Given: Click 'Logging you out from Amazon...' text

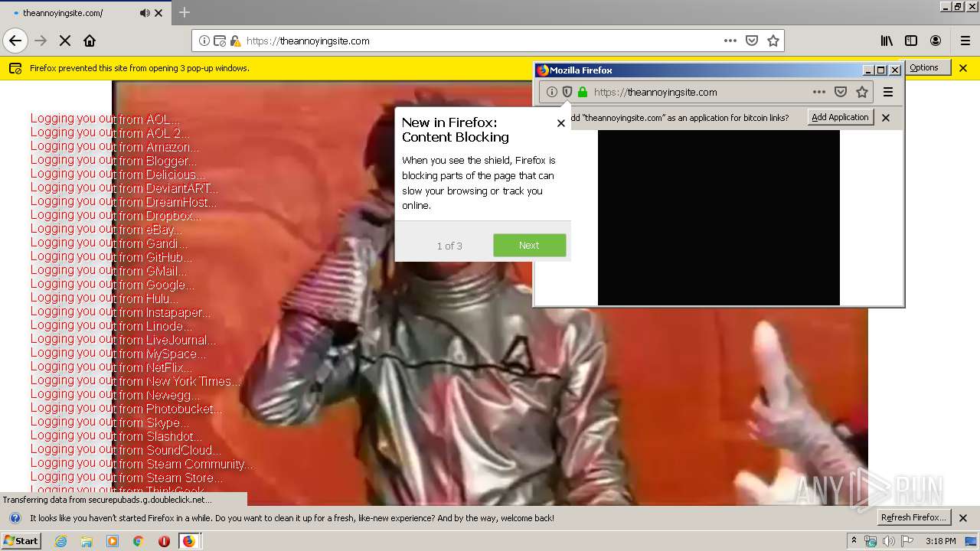Looking at the screenshot, I should pyautogui.click(x=115, y=147).
